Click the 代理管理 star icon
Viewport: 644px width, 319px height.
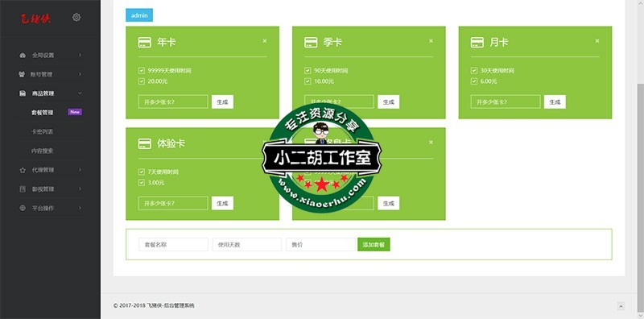[x=23, y=170]
